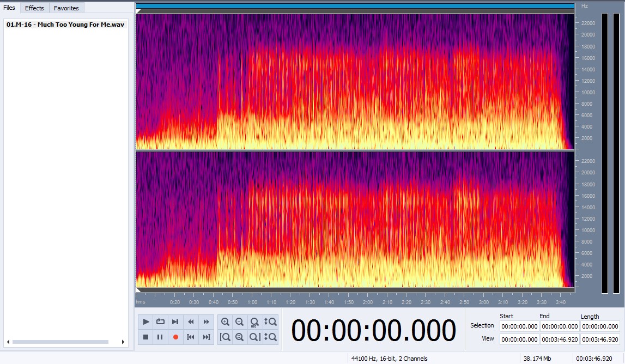625x364 pixels.
Task: Click the 2:00 mark on the time ruler
Action: [367, 302]
